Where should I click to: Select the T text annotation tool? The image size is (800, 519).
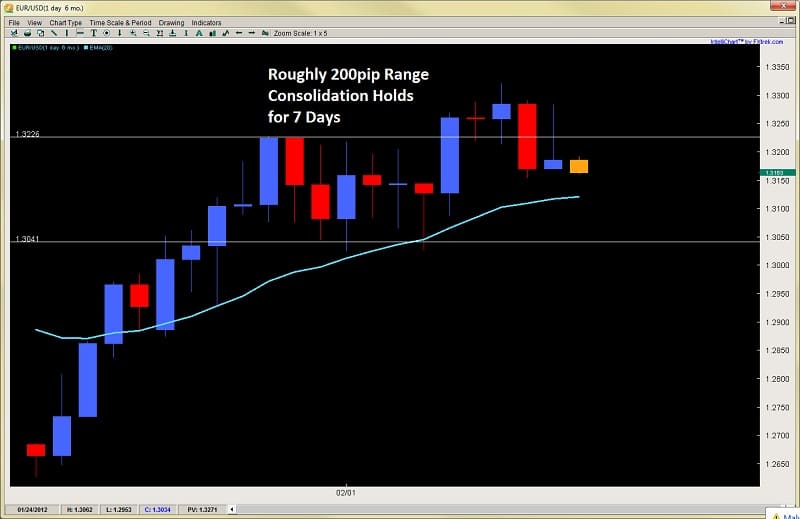(93, 33)
